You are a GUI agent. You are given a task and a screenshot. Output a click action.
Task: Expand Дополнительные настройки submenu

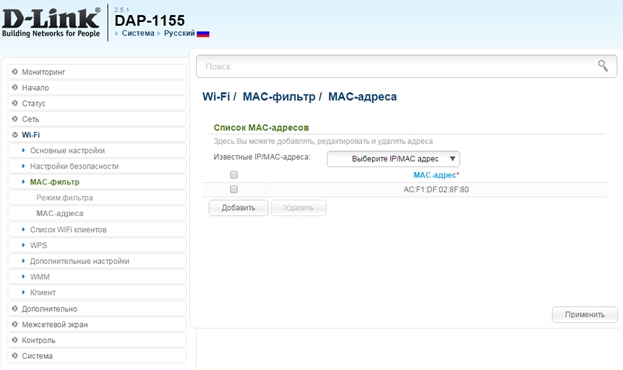[x=97, y=261]
